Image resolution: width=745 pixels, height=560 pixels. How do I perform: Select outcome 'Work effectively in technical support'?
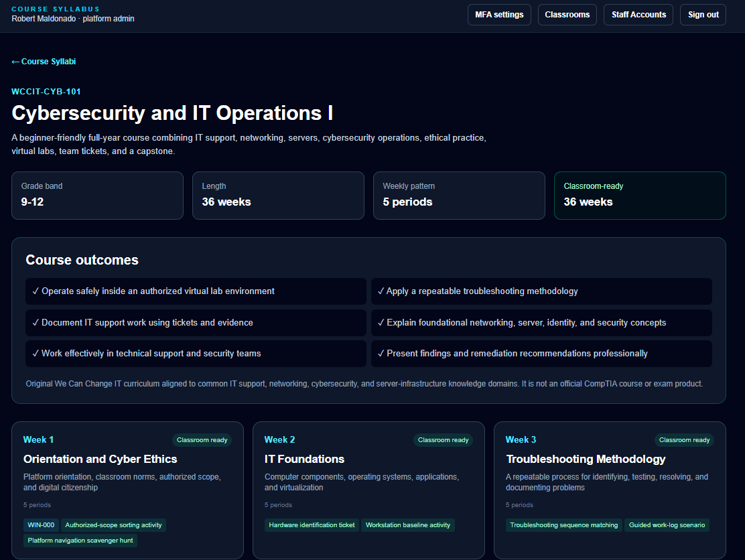click(196, 354)
